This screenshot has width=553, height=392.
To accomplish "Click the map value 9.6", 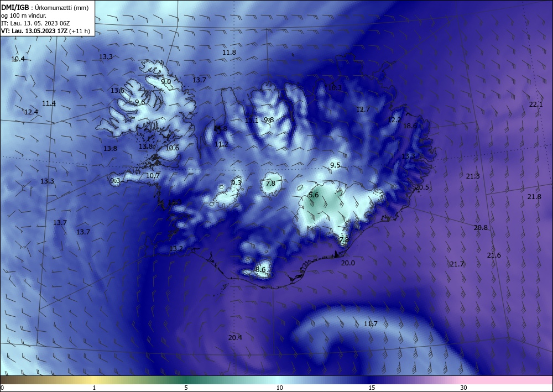I will [140, 102].
